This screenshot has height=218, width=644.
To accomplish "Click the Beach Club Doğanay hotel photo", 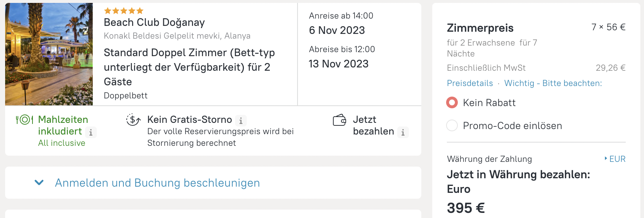I will click(49, 54).
